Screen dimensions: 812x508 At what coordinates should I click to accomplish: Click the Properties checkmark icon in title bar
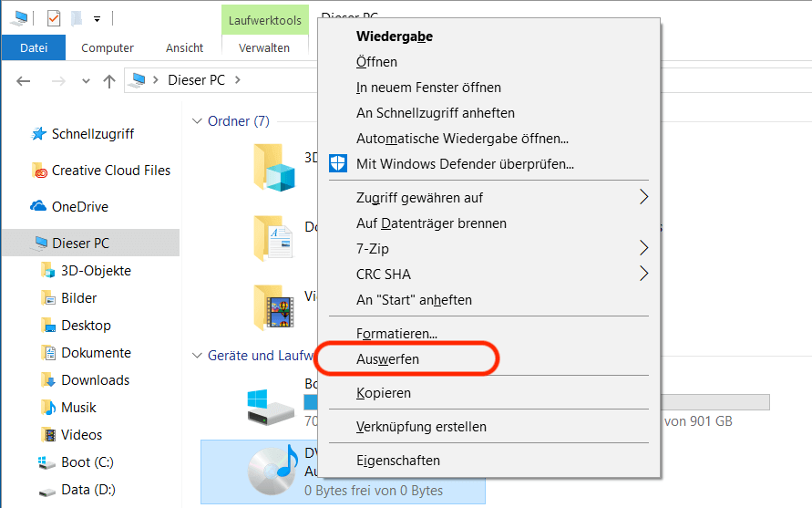pos(54,18)
